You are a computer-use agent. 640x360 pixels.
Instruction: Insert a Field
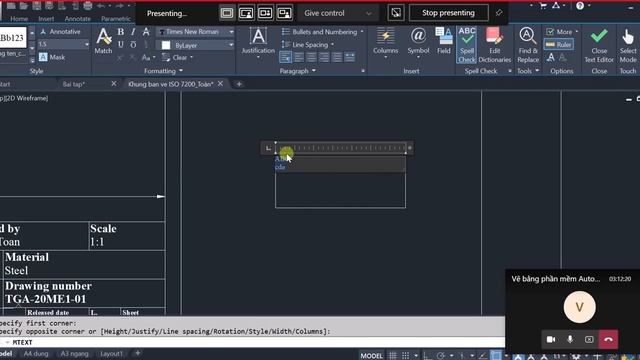(x=444, y=41)
